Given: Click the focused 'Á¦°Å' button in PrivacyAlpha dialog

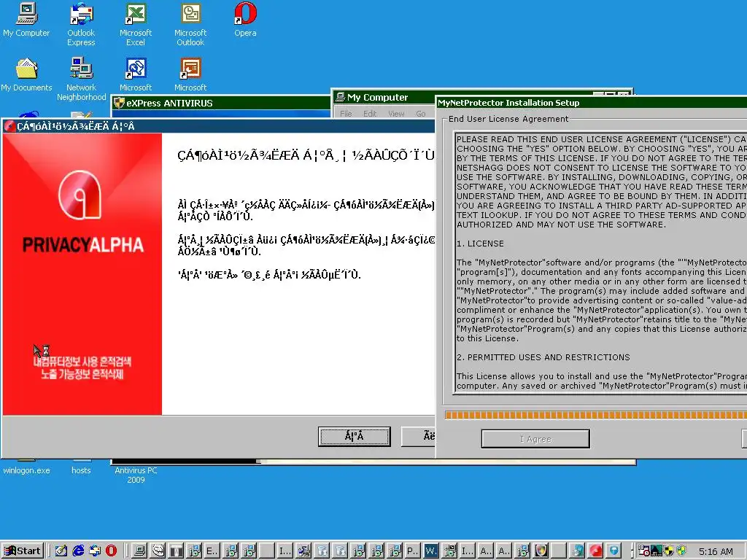Looking at the screenshot, I should (355, 436).
